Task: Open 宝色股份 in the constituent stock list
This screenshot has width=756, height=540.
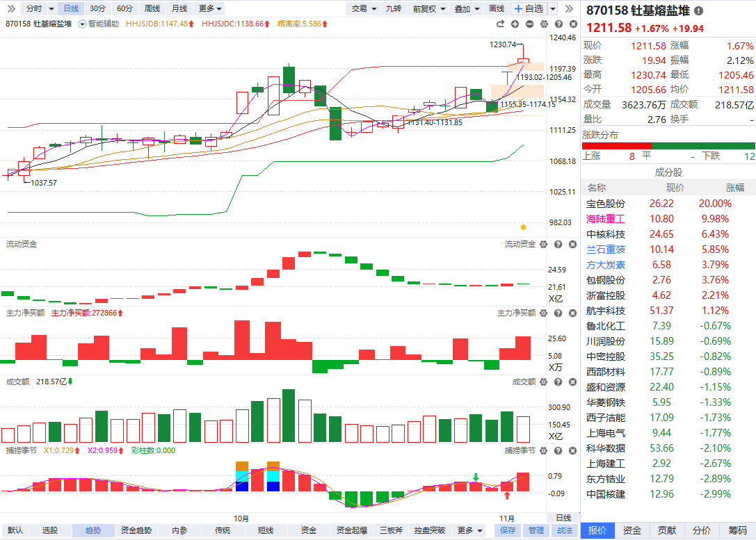Action: click(606, 204)
